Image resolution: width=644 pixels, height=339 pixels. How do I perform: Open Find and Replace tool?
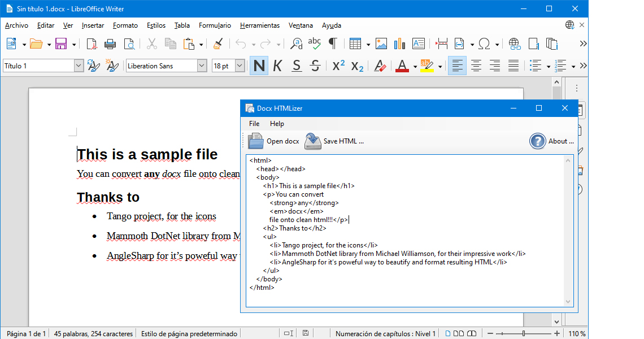coord(296,44)
